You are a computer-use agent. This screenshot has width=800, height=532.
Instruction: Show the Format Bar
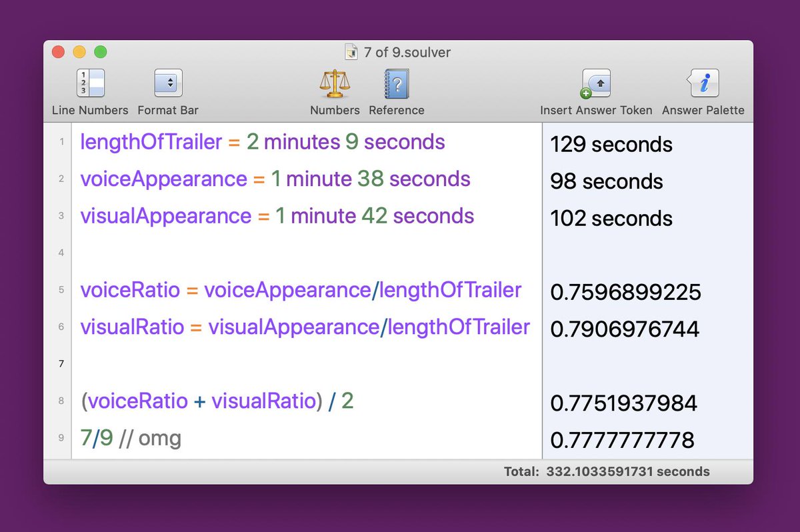168,92
